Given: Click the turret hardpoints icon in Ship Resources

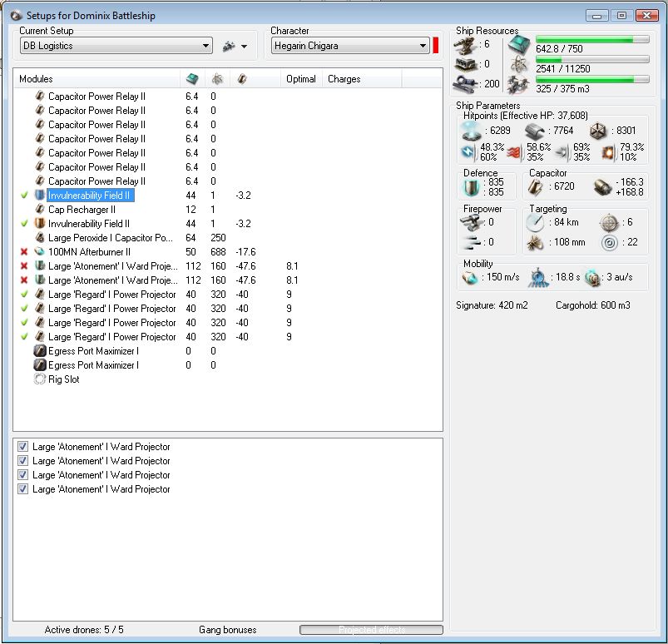Looking at the screenshot, I should click(465, 45).
